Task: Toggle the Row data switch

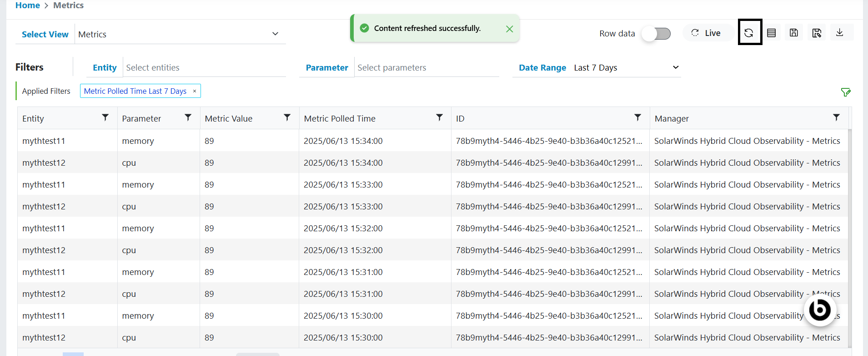Action: point(656,34)
